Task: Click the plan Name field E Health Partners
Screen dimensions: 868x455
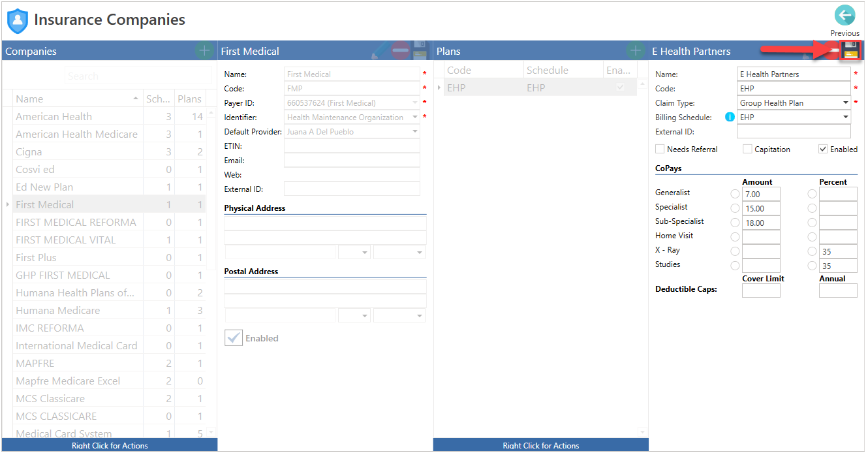Action: [794, 74]
